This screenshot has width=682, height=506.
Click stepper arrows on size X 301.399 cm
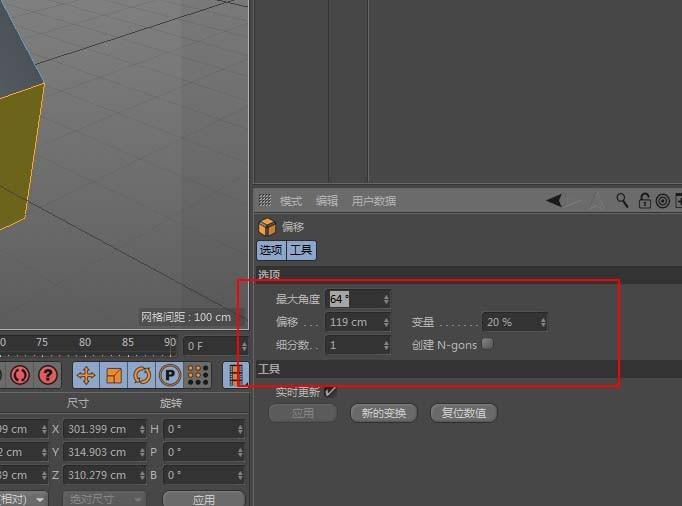coord(142,429)
